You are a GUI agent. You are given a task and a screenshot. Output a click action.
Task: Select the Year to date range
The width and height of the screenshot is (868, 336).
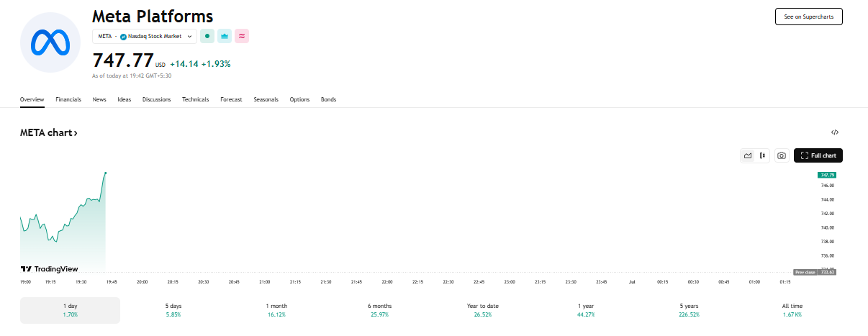[482, 310]
